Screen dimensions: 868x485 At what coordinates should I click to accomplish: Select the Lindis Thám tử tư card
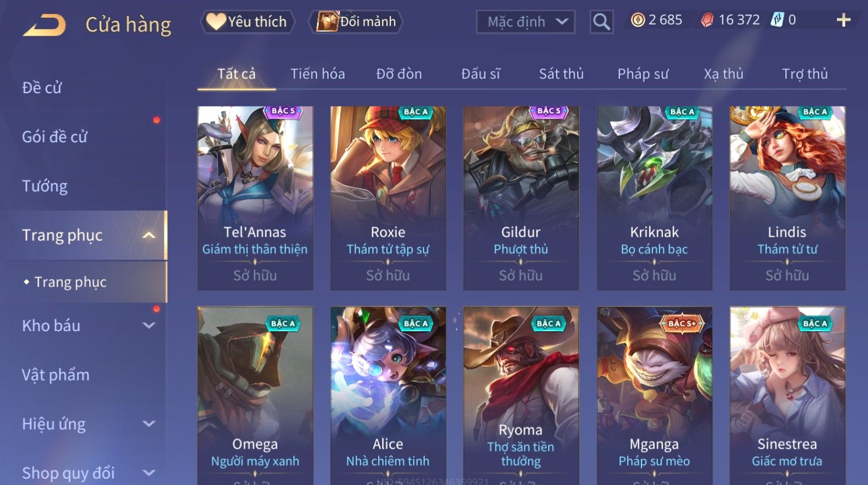pos(787,198)
